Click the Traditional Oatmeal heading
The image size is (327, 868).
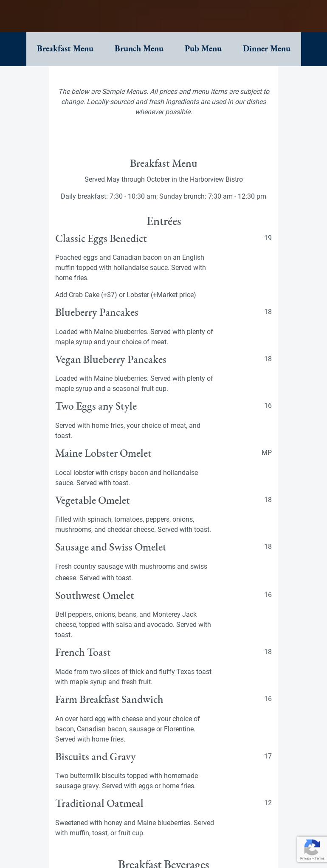pos(99,803)
